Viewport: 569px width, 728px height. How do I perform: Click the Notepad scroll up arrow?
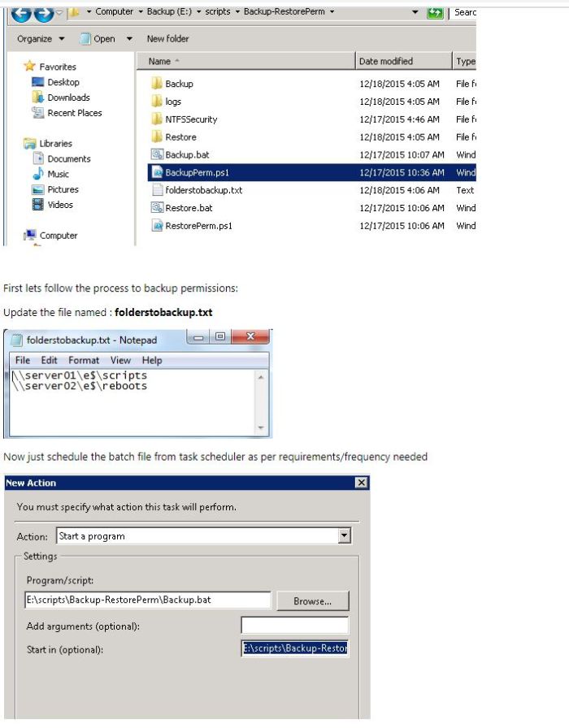261,378
